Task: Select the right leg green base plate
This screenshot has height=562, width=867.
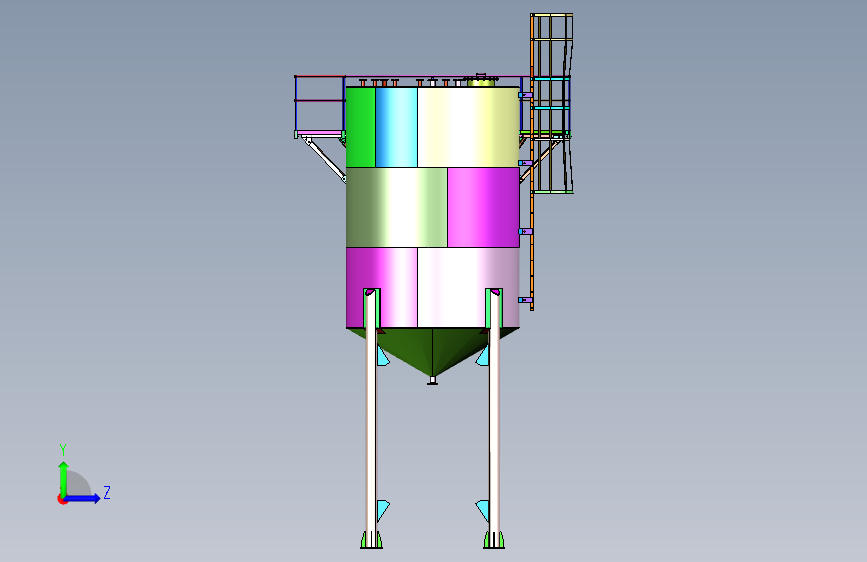Action: (494, 540)
